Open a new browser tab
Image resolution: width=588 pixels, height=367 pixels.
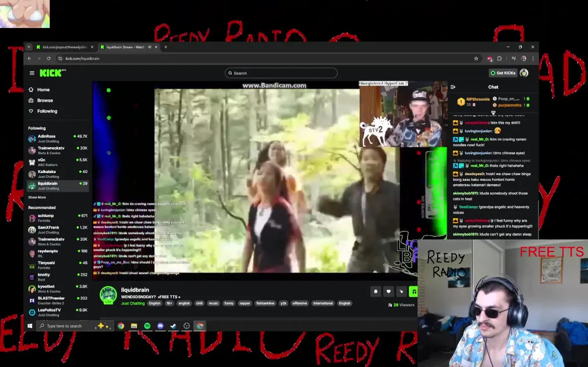click(166, 47)
